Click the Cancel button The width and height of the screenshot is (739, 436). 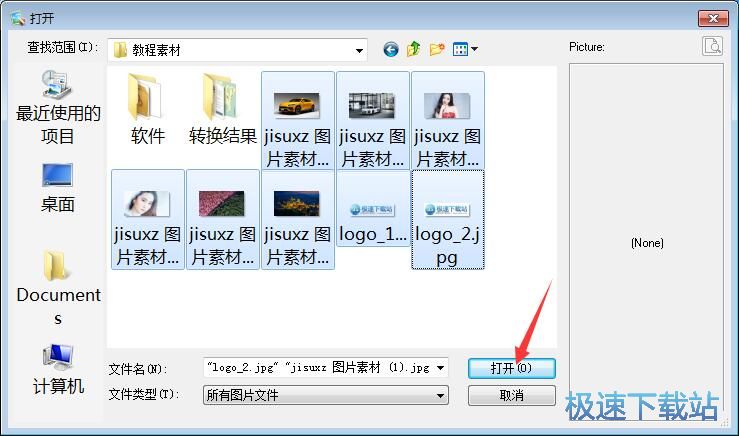511,396
